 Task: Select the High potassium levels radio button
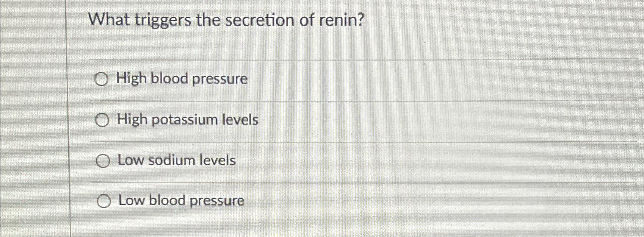102,121
